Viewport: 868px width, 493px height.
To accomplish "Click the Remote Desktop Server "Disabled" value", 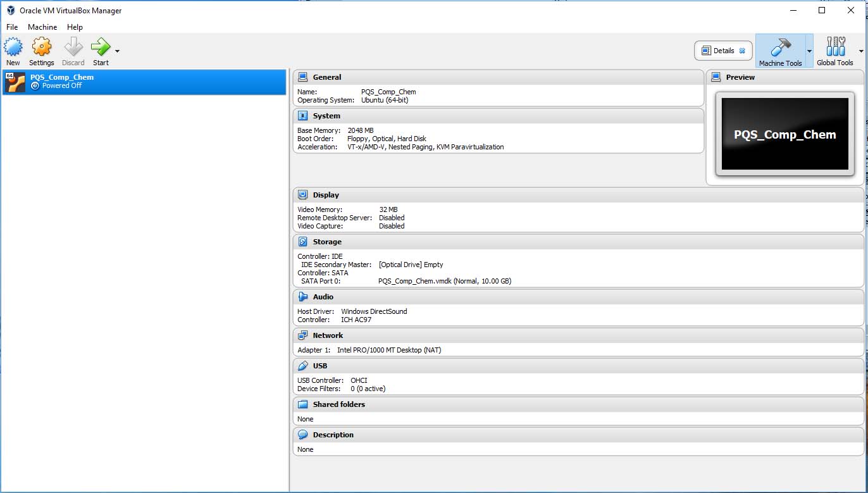I will coord(392,218).
